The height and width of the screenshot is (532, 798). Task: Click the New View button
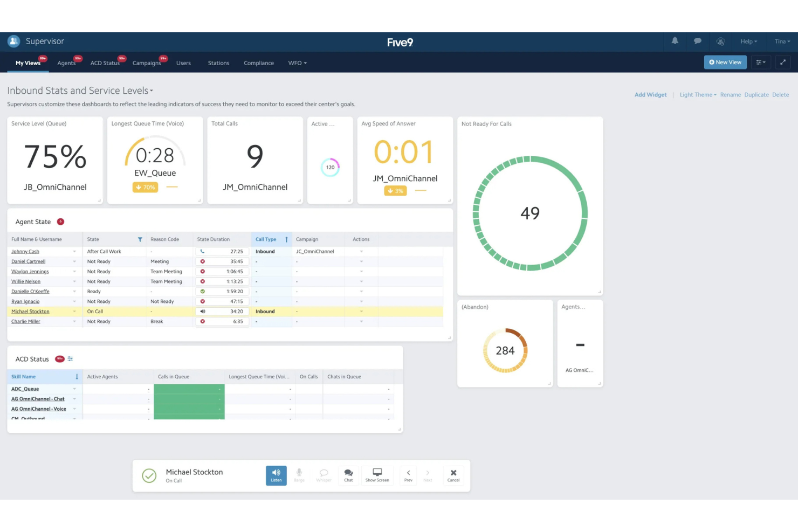point(725,62)
